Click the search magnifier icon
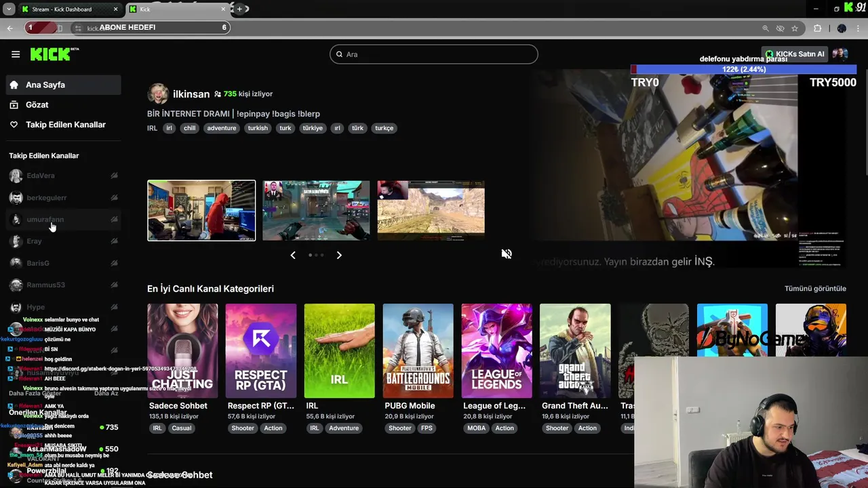The height and width of the screenshot is (488, 868). (x=340, y=54)
